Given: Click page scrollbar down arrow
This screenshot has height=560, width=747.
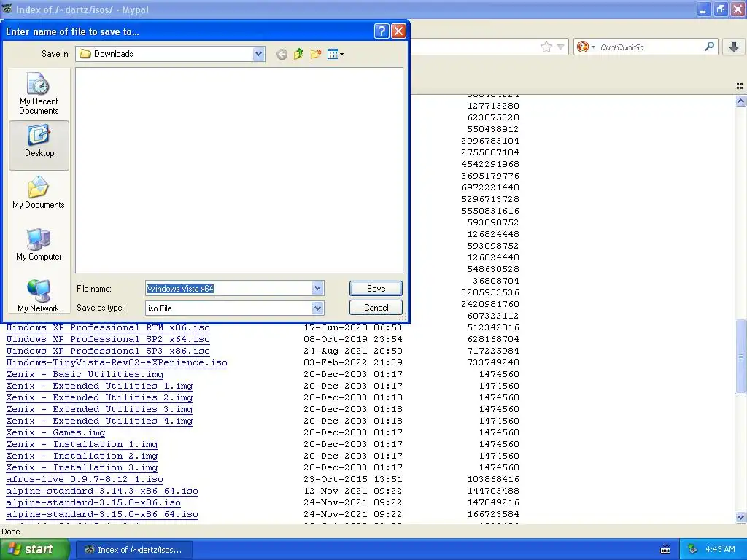Looking at the screenshot, I should click(740, 517).
